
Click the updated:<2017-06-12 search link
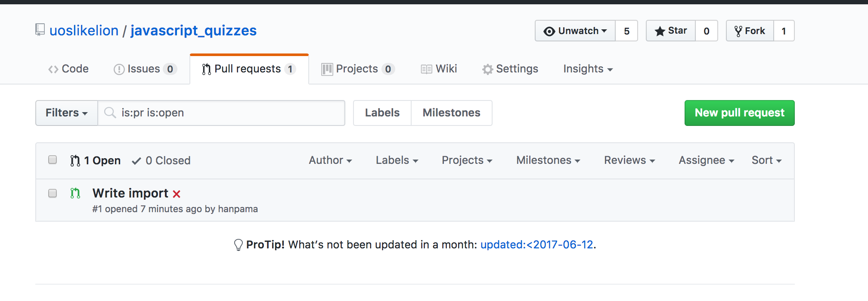(x=537, y=245)
